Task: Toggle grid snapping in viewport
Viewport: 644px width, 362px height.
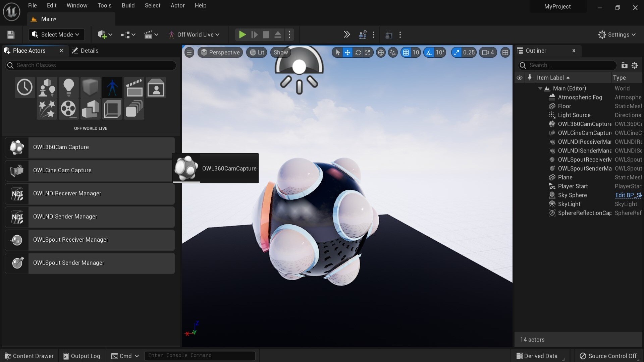Action: tap(406, 52)
